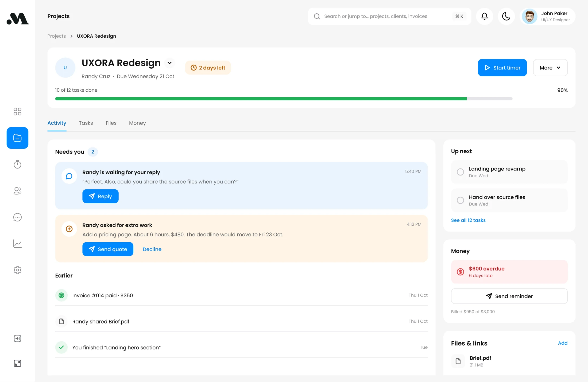Click Send quote for extra work
Screen dimensions: 588x382
point(108,249)
